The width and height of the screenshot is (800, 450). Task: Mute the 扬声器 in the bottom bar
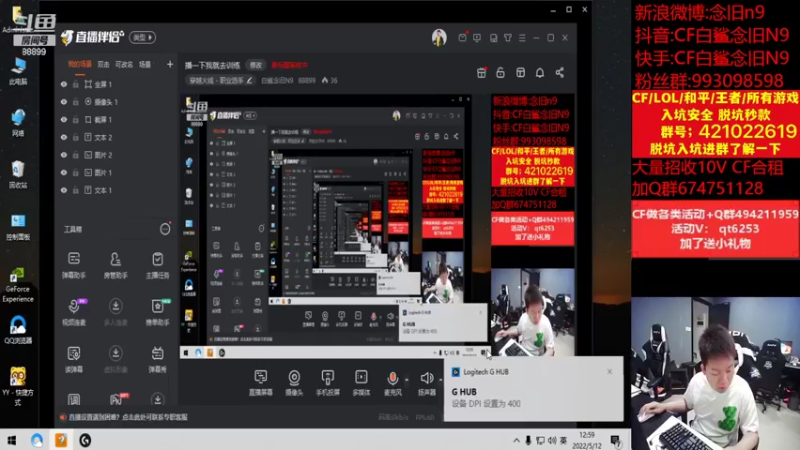tap(427, 383)
